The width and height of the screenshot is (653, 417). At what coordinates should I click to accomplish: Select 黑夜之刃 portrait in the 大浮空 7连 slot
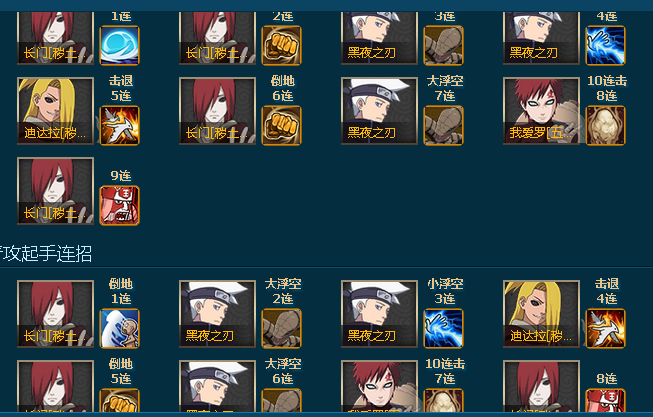(379, 111)
